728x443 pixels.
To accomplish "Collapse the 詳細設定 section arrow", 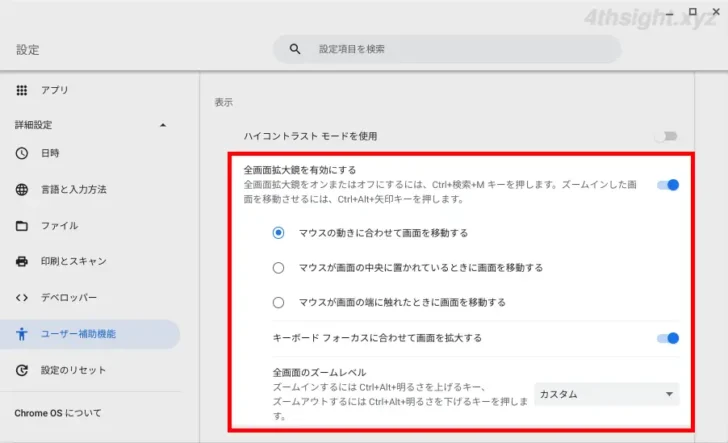I will (x=163, y=125).
